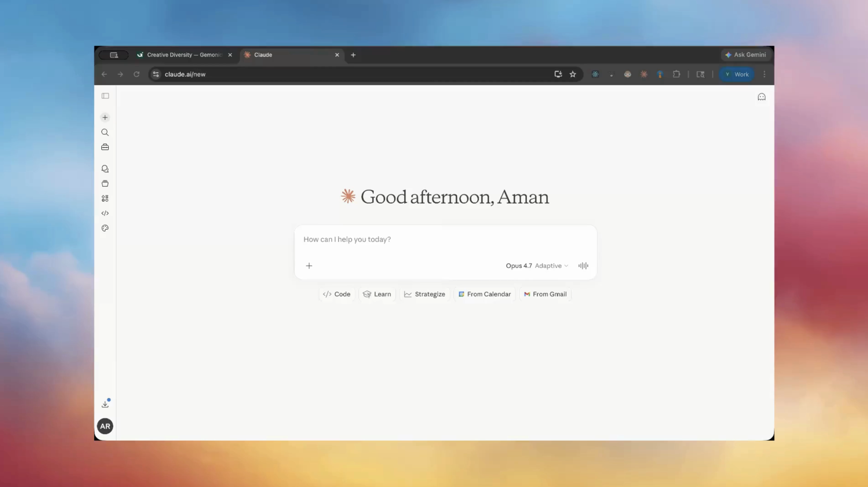Open attachments menu with plus button
This screenshot has width=868, height=487.
point(309,266)
